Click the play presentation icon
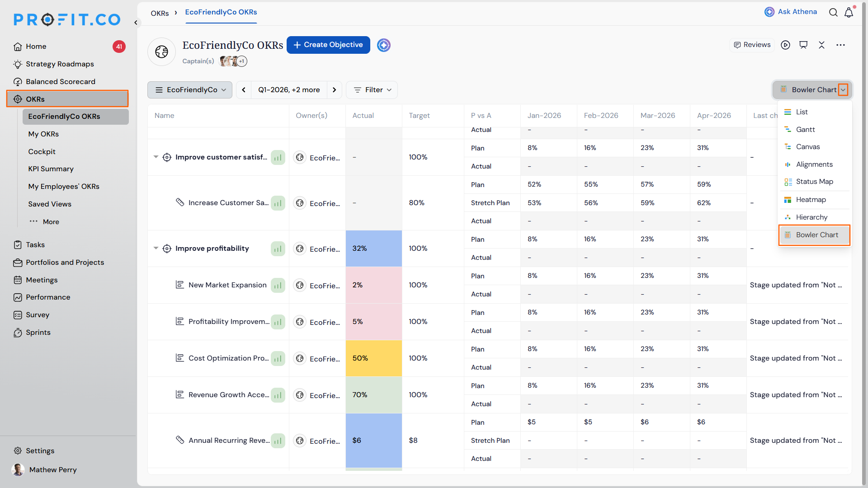Image resolution: width=868 pixels, height=488 pixels. coord(786,45)
